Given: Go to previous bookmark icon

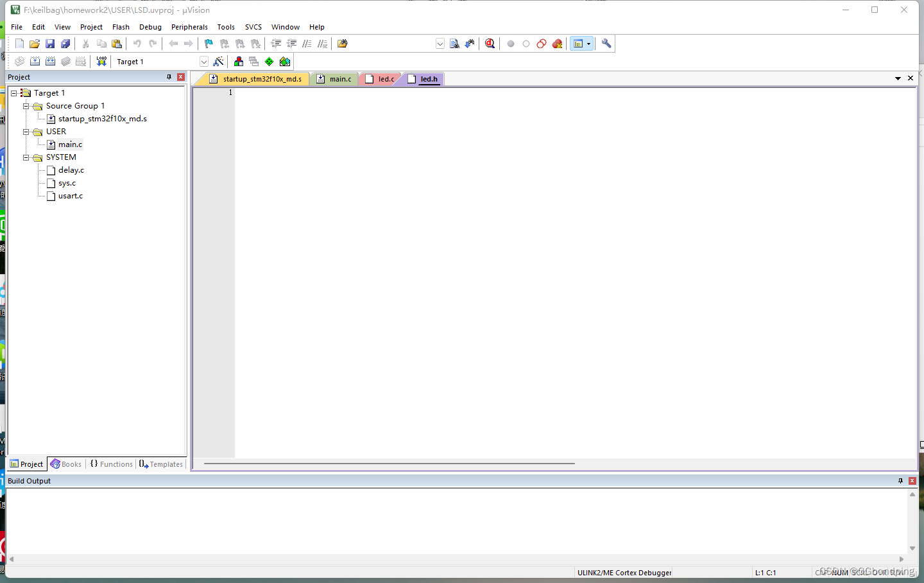Looking at the screenshot, I should pos(225,44).
